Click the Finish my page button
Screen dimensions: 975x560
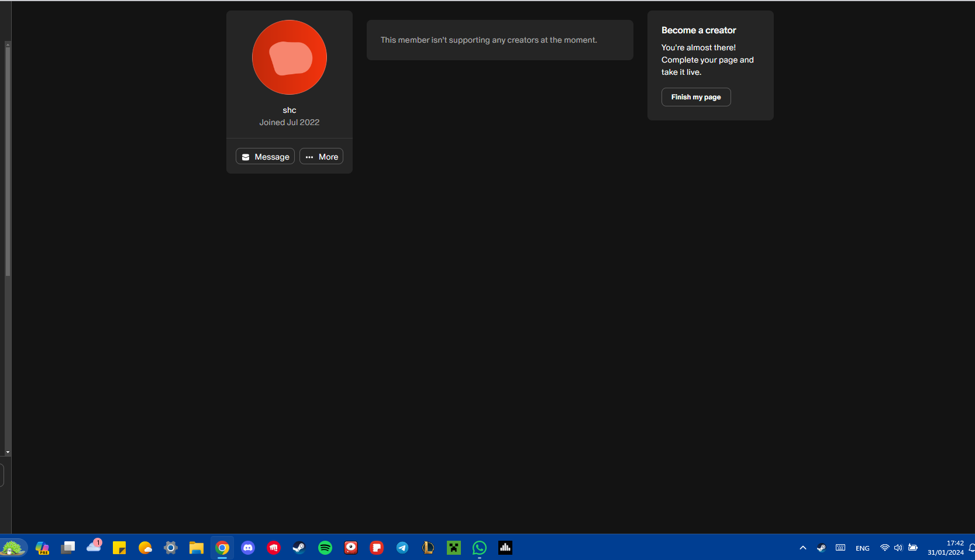point(695,97)
